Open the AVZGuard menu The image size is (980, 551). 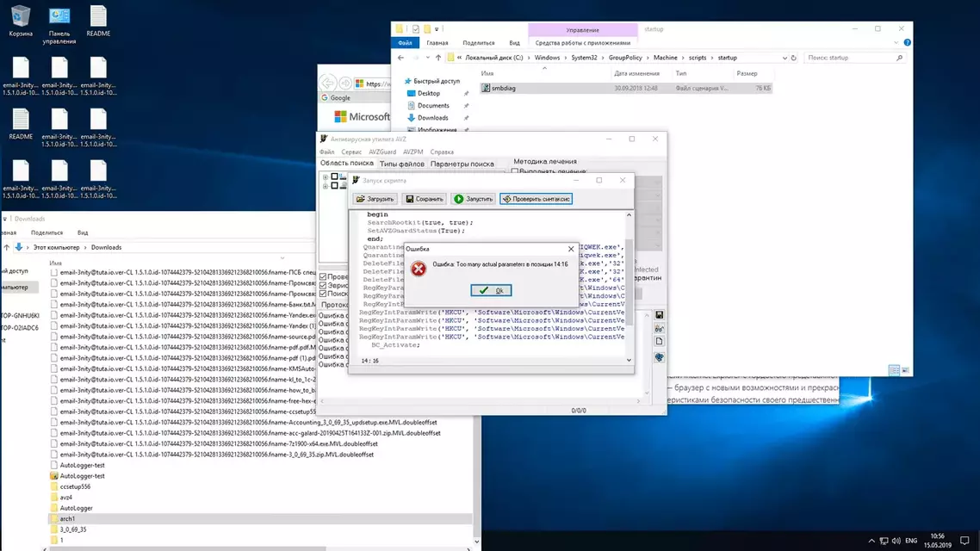click(x=382, y=152)
